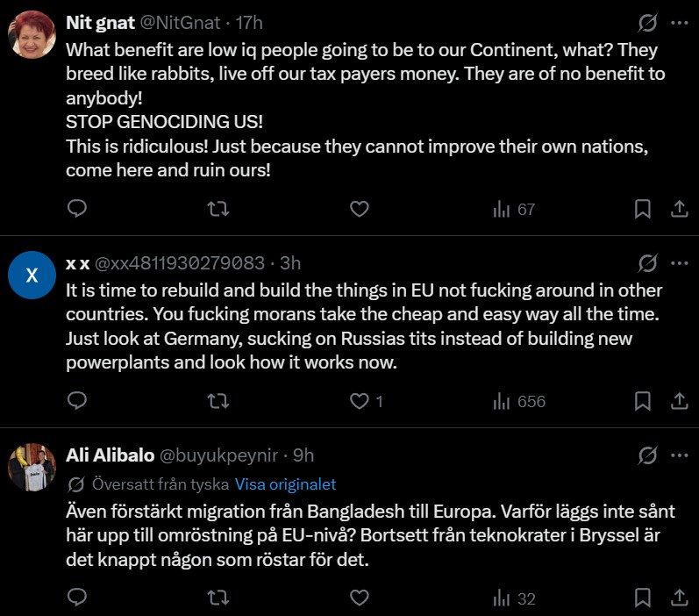Repost the Nit gnat tweet
The width and height of the screenshot is (699, 616).
pos(218,209)
